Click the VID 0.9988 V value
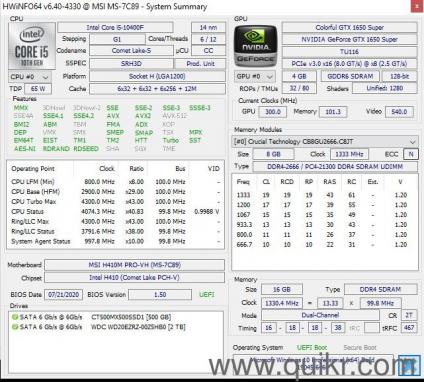 click(207, 212)
